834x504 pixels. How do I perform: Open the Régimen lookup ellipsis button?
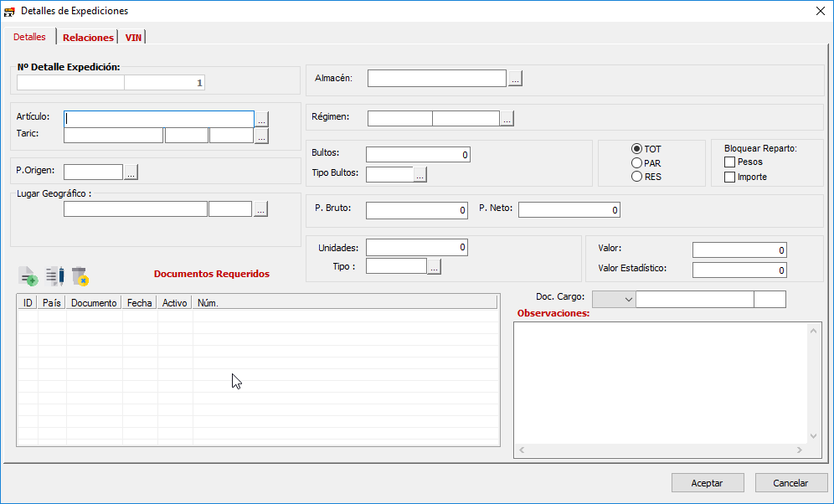(507, 119)
